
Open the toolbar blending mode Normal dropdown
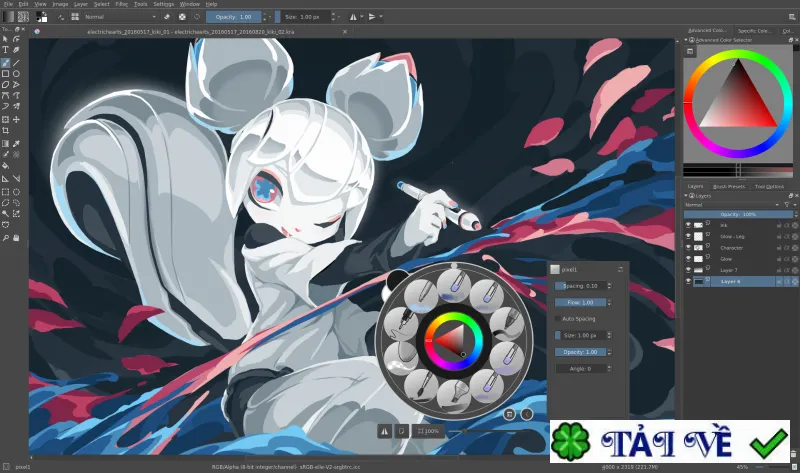pyautogui.click(x=120, y=17)
